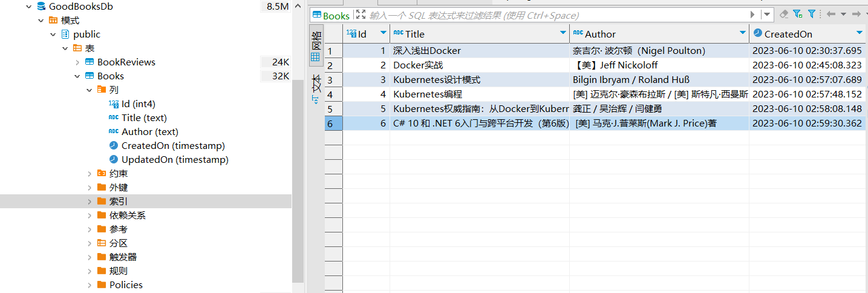868x293 pixels.
Task: Go back using the left arrow icon
Action: [x=830, y=15]
